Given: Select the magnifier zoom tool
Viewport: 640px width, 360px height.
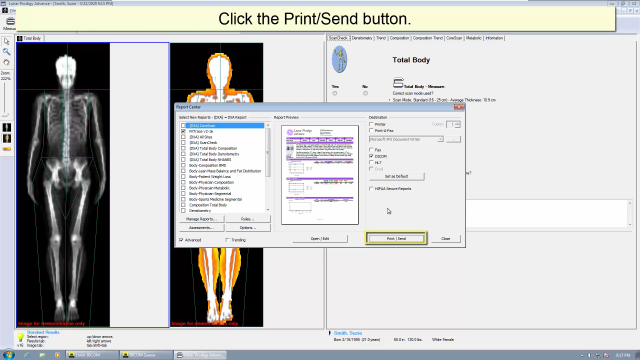Looking at the screenshot, I should pyautogui.click(x=6, y=52).
